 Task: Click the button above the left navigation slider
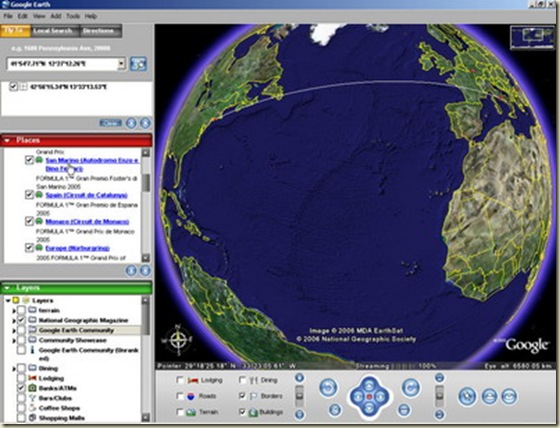pyautogui.click(x=299, y=378)
